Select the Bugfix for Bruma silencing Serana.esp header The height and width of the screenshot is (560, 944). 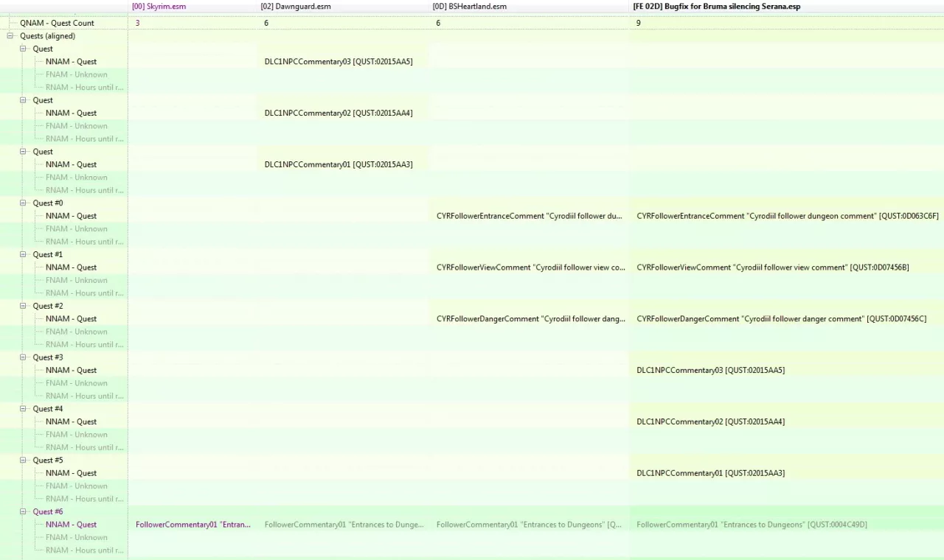[x=786, y=7]
